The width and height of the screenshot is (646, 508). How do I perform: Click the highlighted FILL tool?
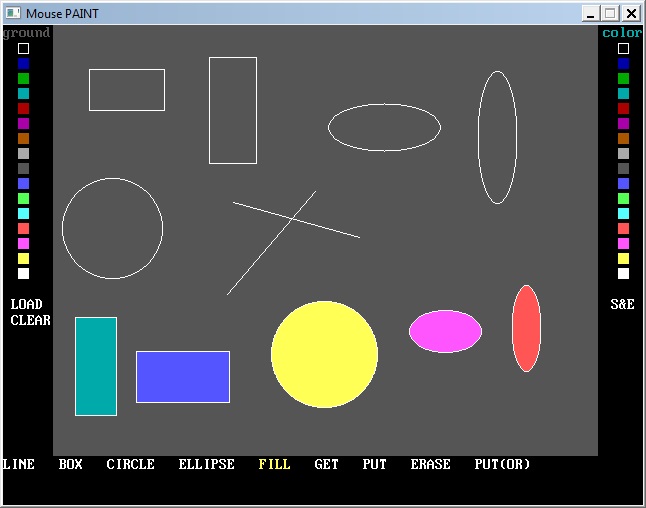(274, 465)
